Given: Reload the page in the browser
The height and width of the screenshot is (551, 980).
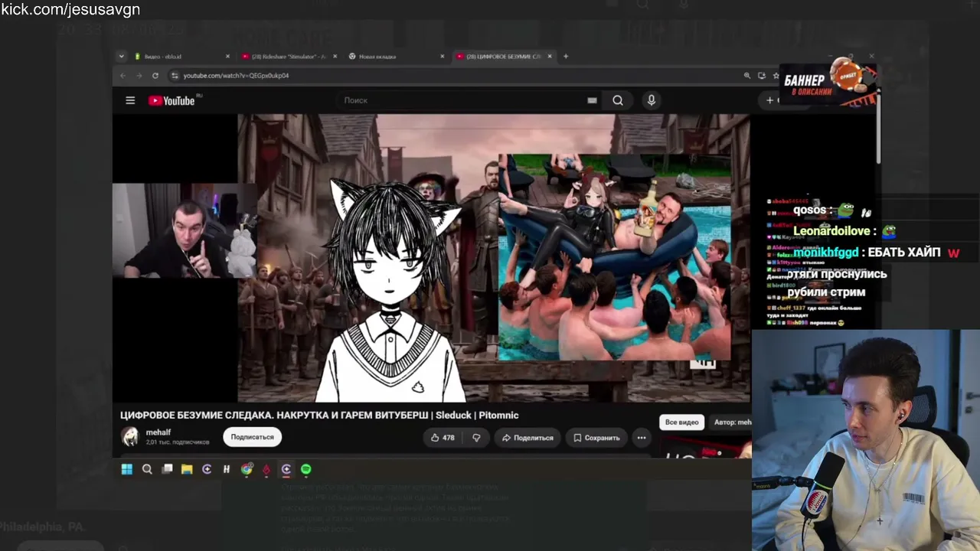Looking at the screenshot, I should (x=155, y=76).
